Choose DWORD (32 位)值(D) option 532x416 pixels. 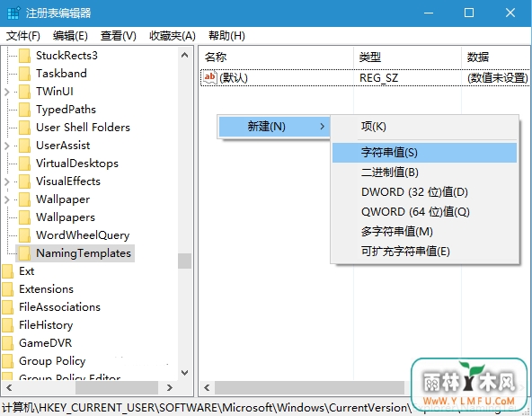coord(424,192)
